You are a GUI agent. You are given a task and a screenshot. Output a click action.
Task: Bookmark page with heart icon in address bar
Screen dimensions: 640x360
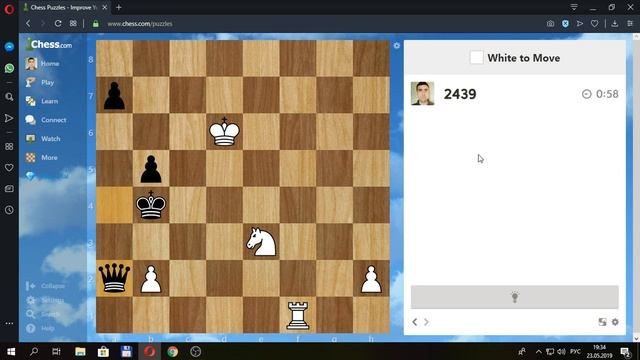tap(595, 24)
